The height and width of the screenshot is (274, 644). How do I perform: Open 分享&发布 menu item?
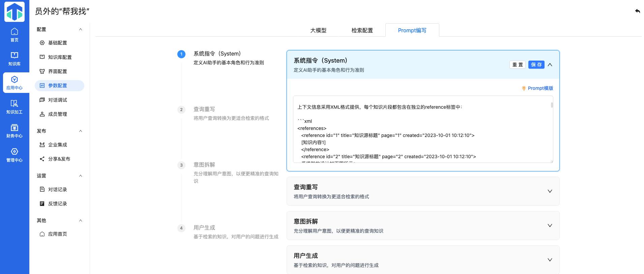(59, 159)
